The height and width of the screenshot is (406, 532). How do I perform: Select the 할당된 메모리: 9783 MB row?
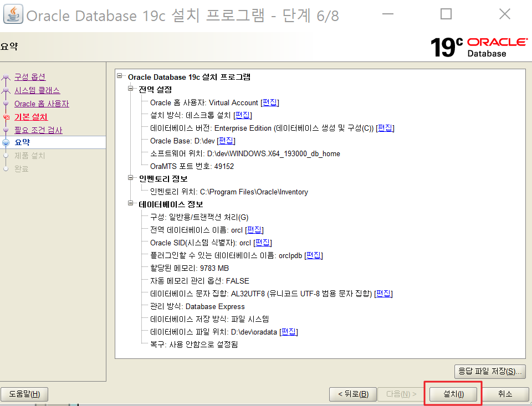[x=190, y=268]
